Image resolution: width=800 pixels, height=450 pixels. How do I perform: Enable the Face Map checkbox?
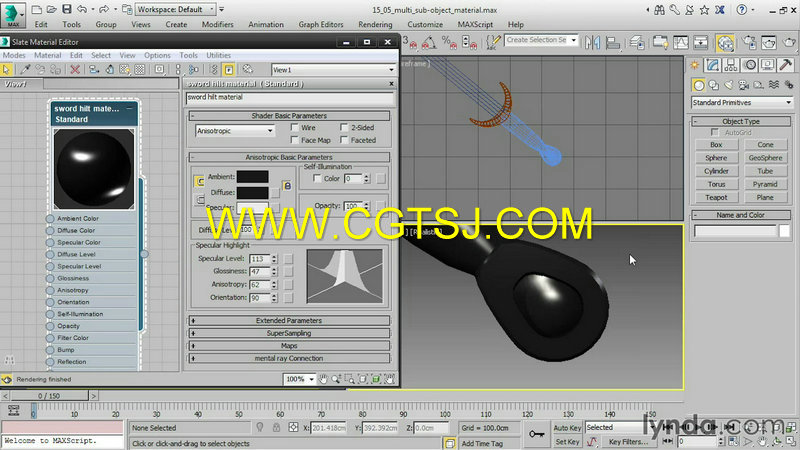tap(294, 139)
